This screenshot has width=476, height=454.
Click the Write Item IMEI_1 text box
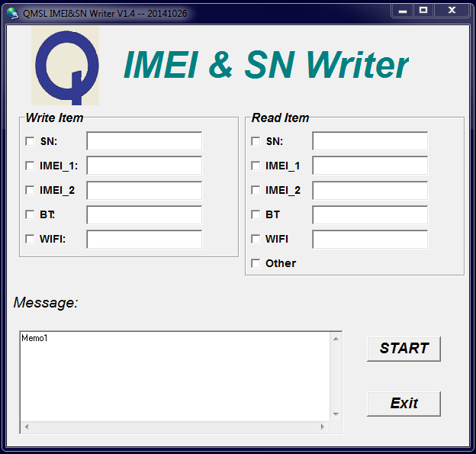(x=144, y=166)
